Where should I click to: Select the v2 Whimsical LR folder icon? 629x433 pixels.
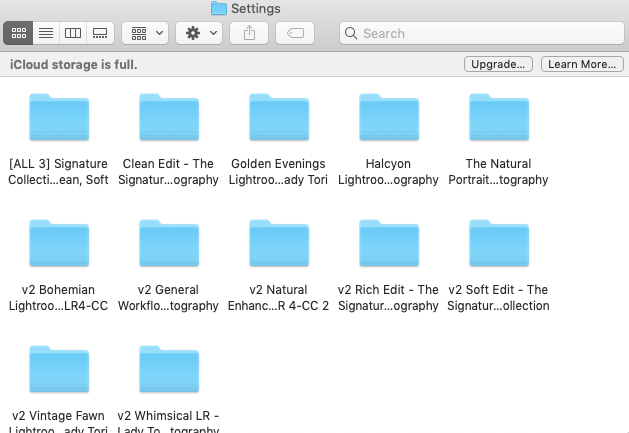[169, 369]
